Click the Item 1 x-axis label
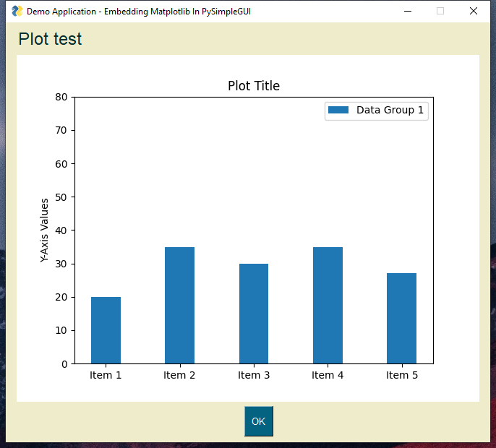This screenshot has width=496, height=448. 106,375
